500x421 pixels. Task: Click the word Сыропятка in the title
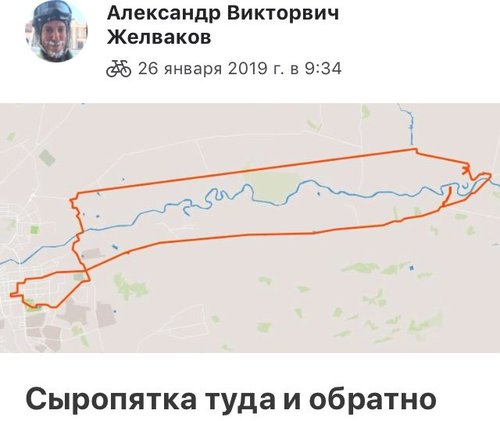click(x=111, y=399)
